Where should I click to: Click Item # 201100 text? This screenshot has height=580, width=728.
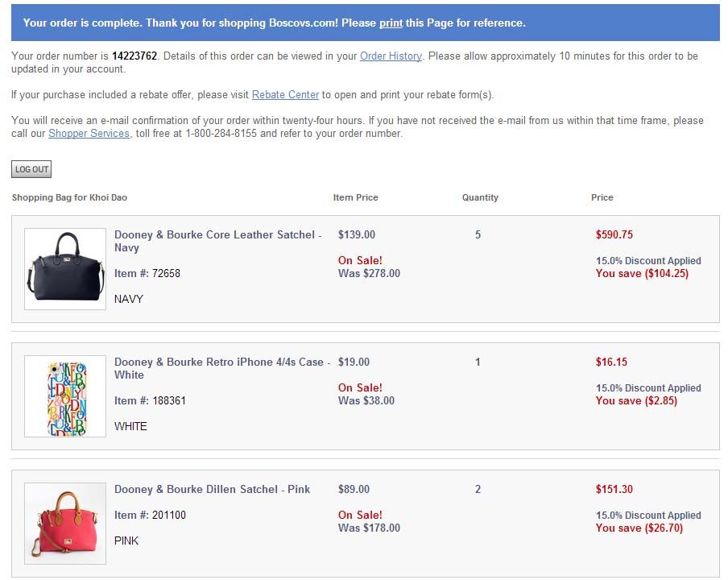[150, 516]
